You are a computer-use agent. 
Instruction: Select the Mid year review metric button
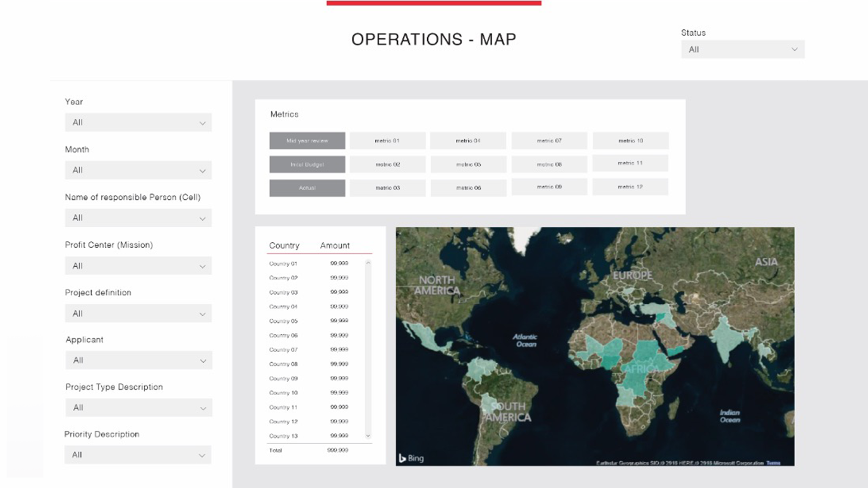pyautogui.click(x=307, y=141)
